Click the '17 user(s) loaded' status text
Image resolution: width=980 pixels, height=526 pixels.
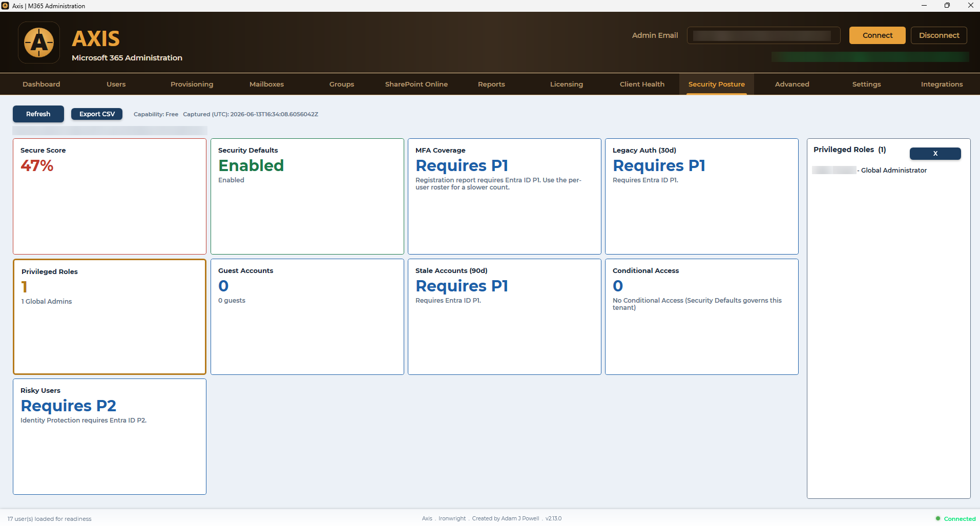point(49,519)
